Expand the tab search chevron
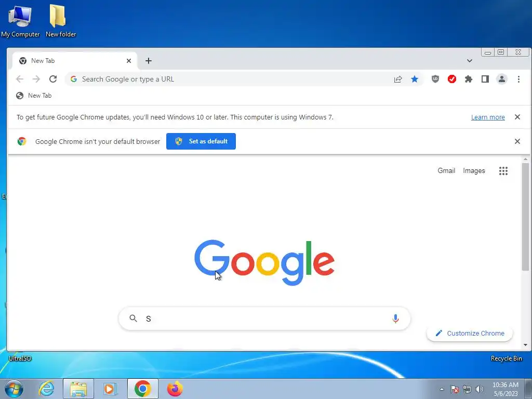The height and width of the screenshot is (399, 532). (470, 61)
